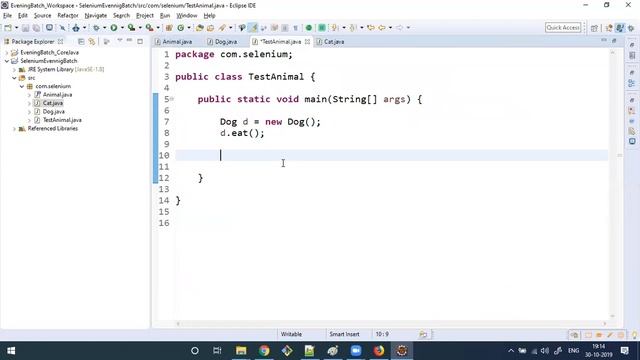Click the New Java Package icon
This screenshot has height=360, width=640.
[169, 28]
